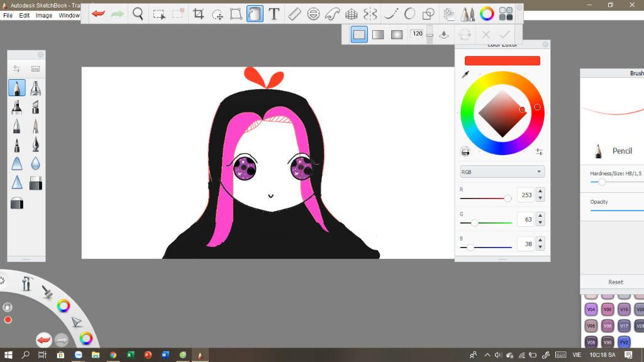Screen dimensions: 644x362
Task: Open the Image menu
Action: [44, 15]
